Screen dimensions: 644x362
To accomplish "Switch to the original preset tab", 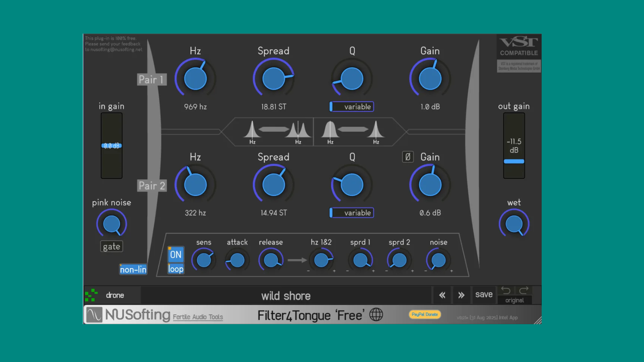I will point(514,300).
